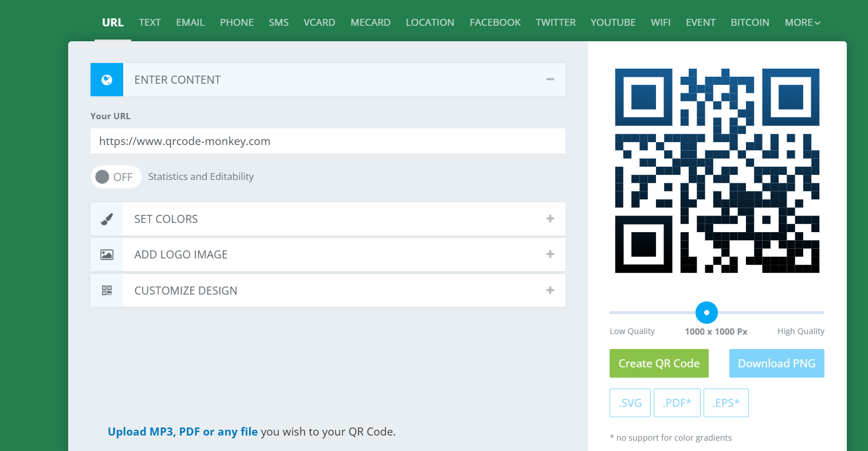868x451 pixels.
Task: Expand Customize Design using the plus sign
Action: pos(550,290)
